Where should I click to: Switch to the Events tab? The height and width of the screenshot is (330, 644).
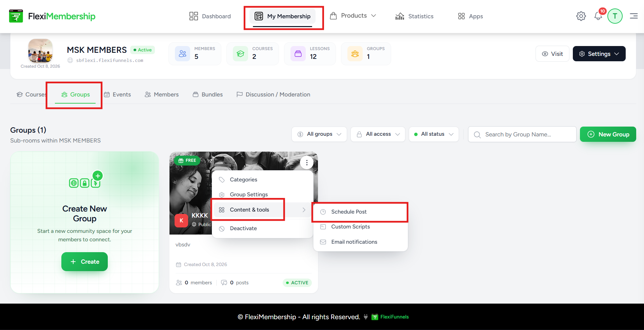point(117,94)
